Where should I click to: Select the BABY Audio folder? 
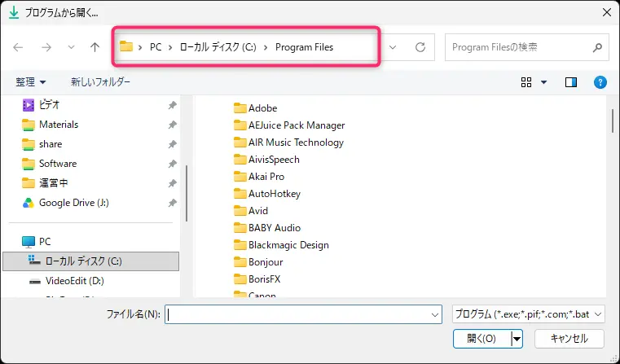coord(275,228)
